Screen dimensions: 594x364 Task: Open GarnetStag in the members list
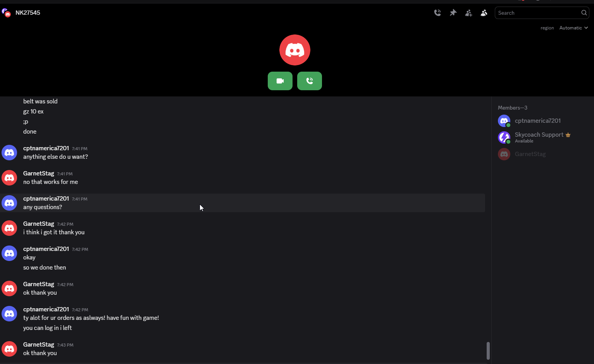[x=542, y=154]
